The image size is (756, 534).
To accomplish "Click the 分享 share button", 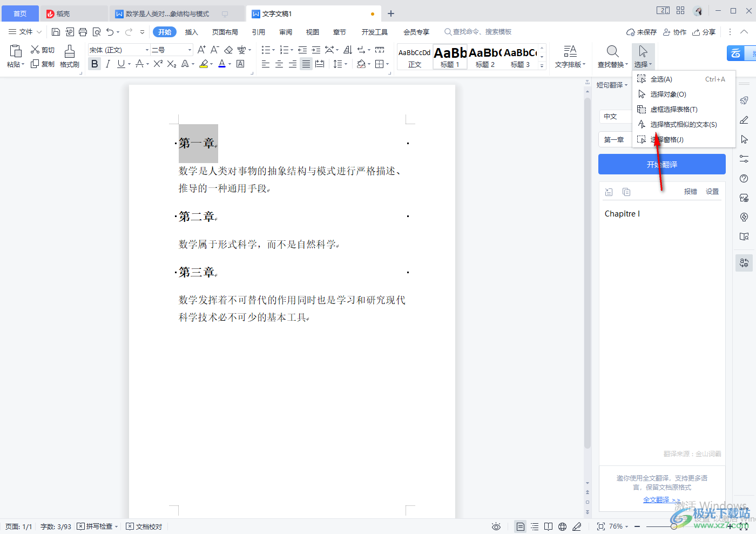I will tap(704, 32).
